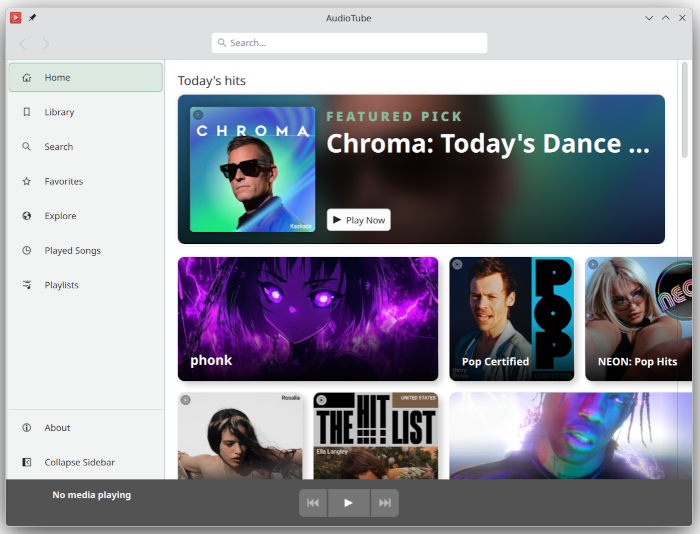The image size is (700, 534).
Task: Go to the previous track
Action: tap(313, 503)
